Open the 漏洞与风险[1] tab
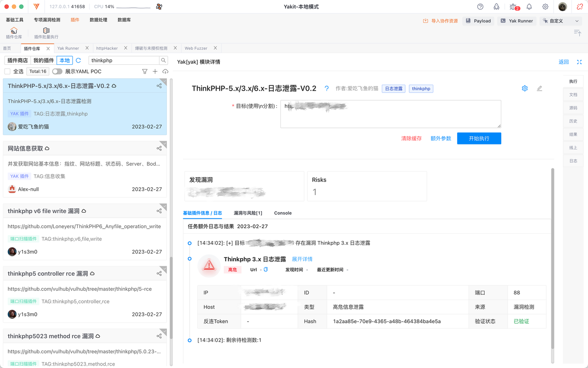The height and width of the screenshot is (368, 588). [248, 213]
